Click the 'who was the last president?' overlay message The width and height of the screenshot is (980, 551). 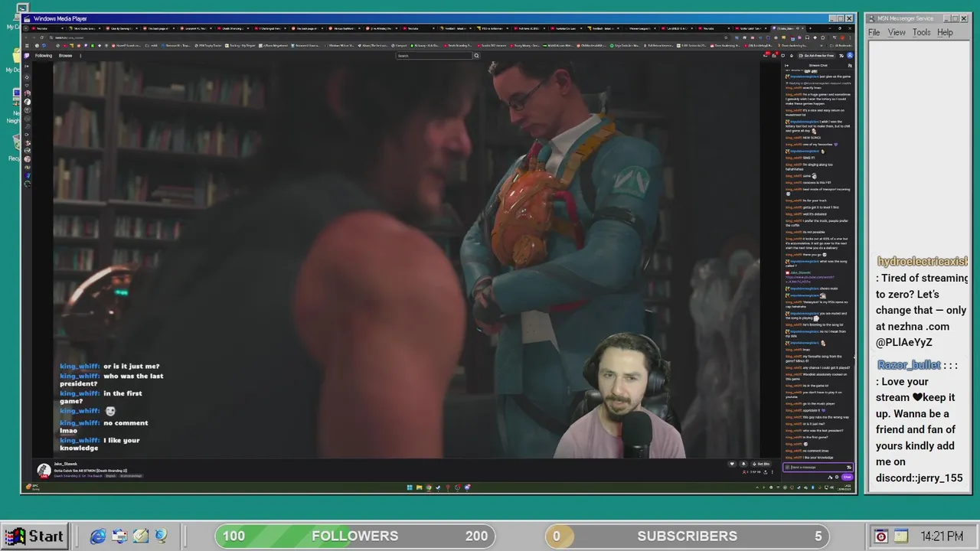(111, 380)
